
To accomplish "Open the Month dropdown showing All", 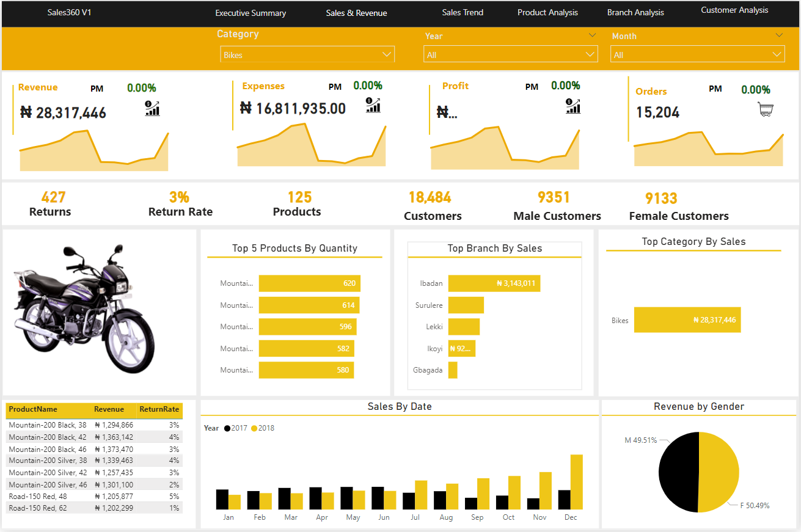I will [x=698, y=54].
